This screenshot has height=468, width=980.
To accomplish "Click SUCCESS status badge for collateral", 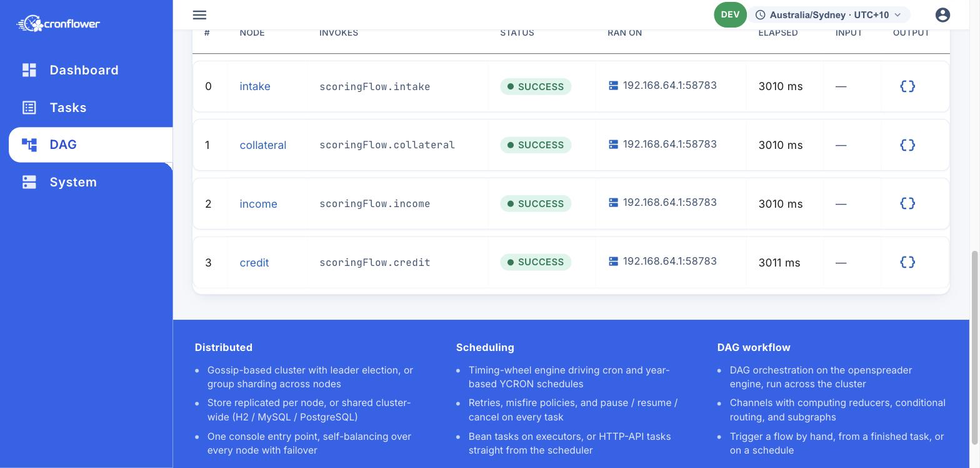I will pos(536,145).
